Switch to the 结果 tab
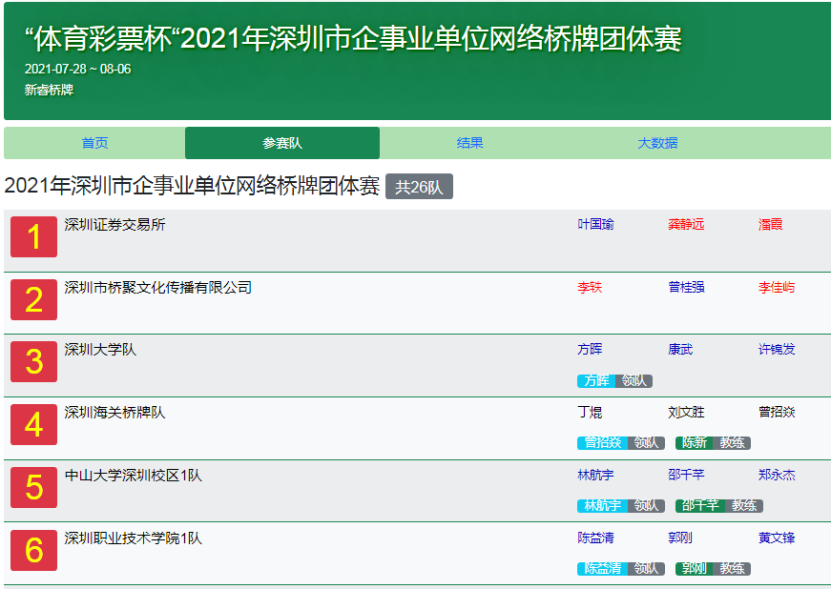 [470, 143]
